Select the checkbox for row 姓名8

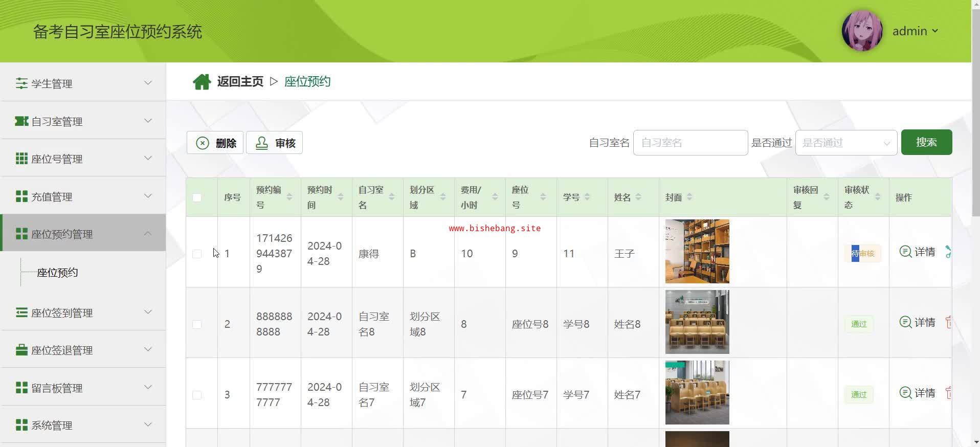pos(197,324)
